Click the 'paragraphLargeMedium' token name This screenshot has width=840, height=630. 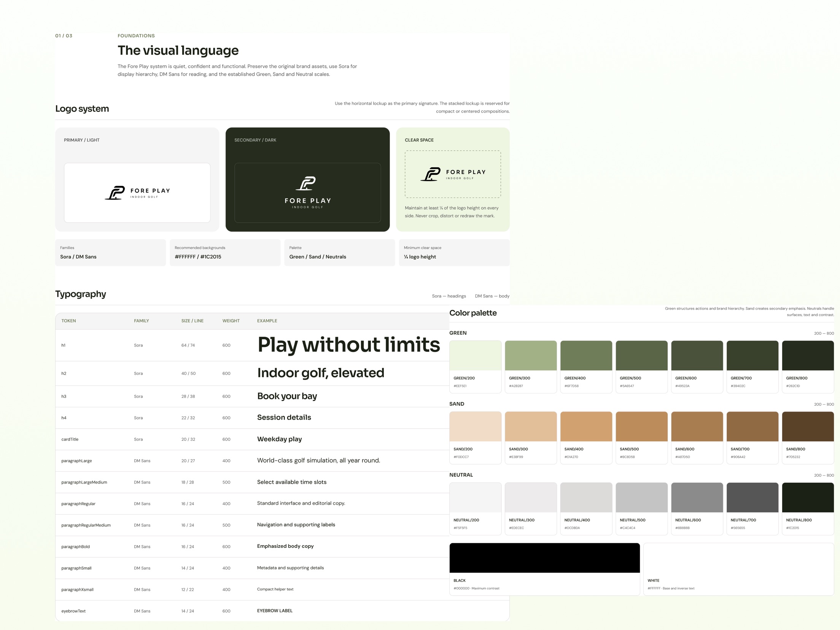pos(84,482)
